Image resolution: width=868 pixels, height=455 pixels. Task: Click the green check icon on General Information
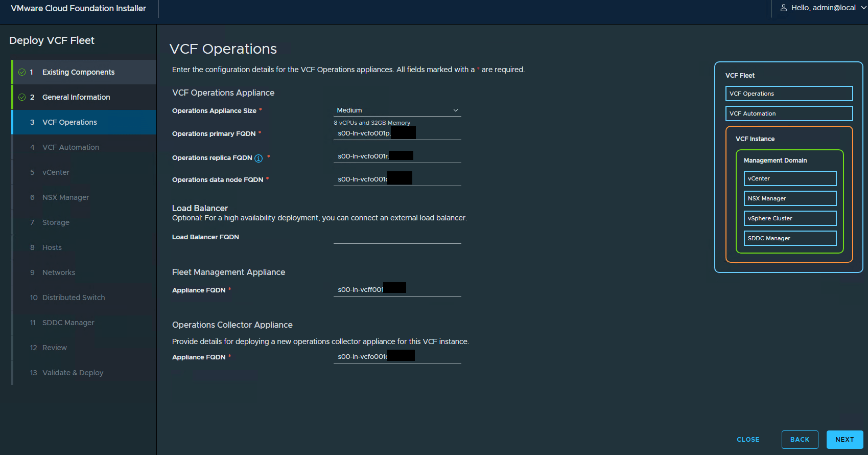(22, 97)
